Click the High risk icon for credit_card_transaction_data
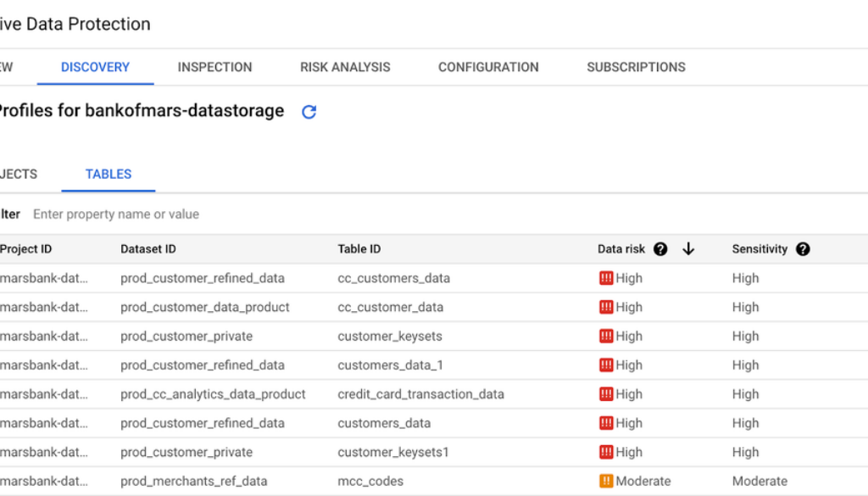This screenshot has width=868, height=496. 606,394
